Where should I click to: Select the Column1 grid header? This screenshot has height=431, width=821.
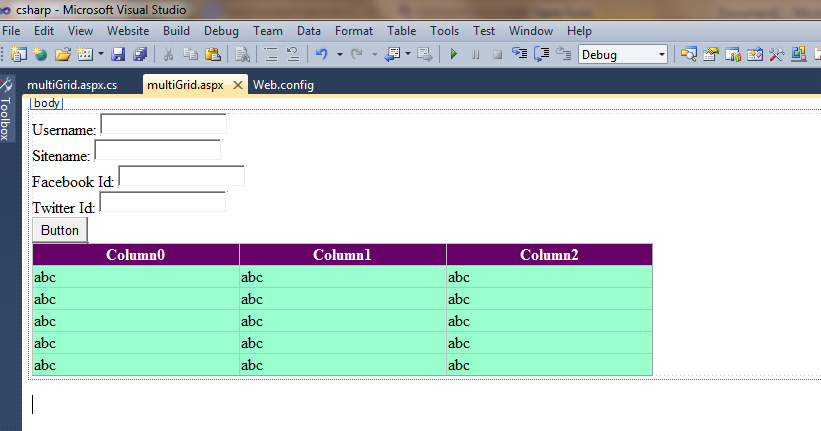click(342, 255)
